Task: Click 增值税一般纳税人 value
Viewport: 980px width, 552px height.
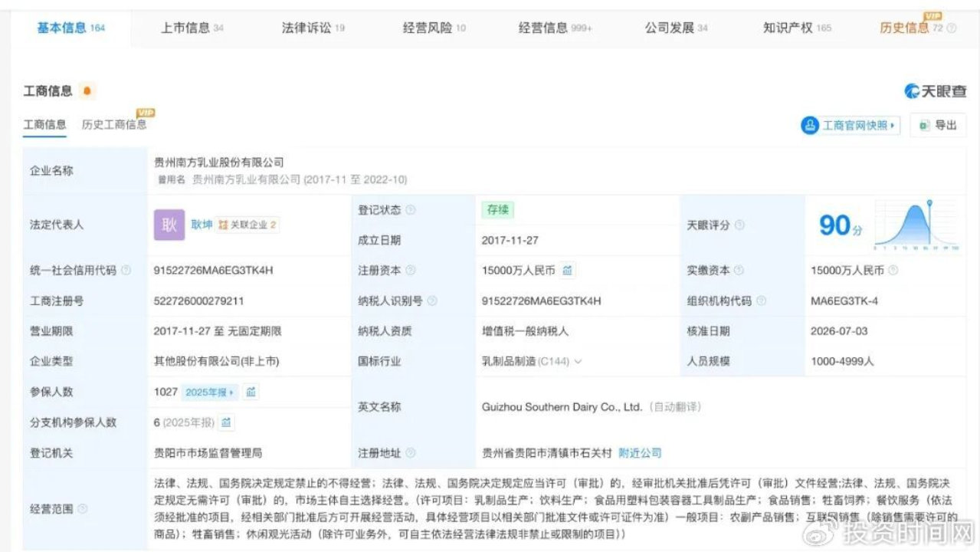Action: click(x=525, y=331)
